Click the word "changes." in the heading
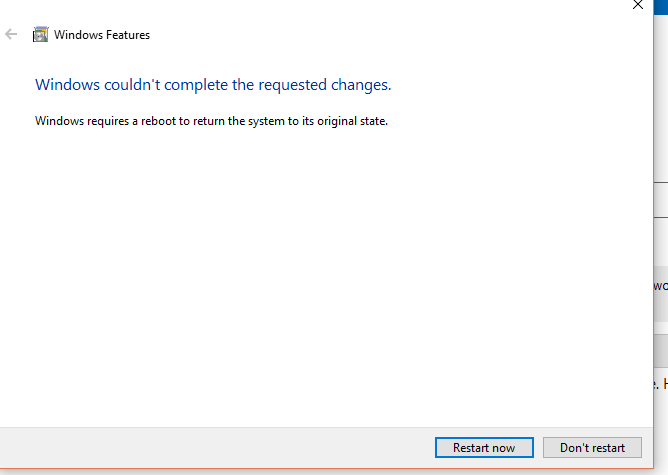 click(361, 85)
